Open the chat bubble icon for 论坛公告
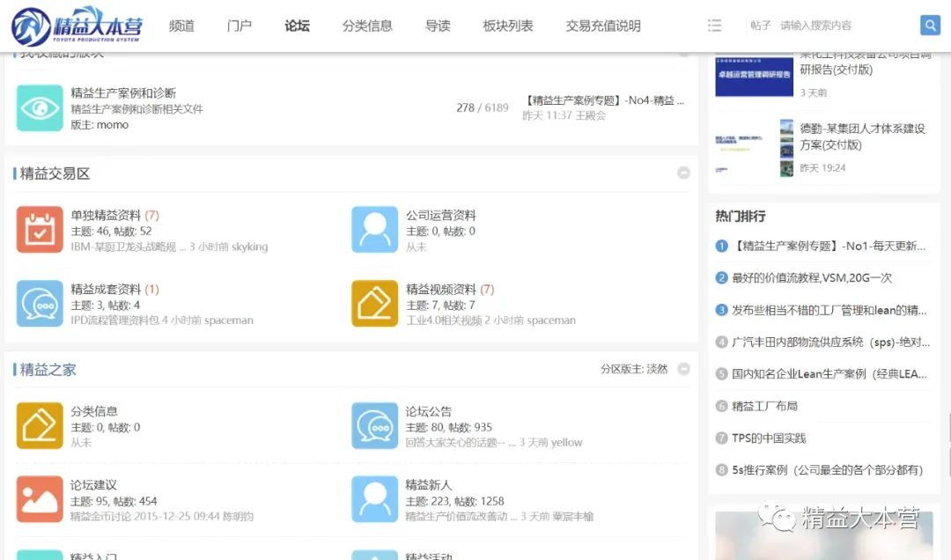Image resolution: width=951 pixels, height=560 pixels. click(x=375, y=425)
